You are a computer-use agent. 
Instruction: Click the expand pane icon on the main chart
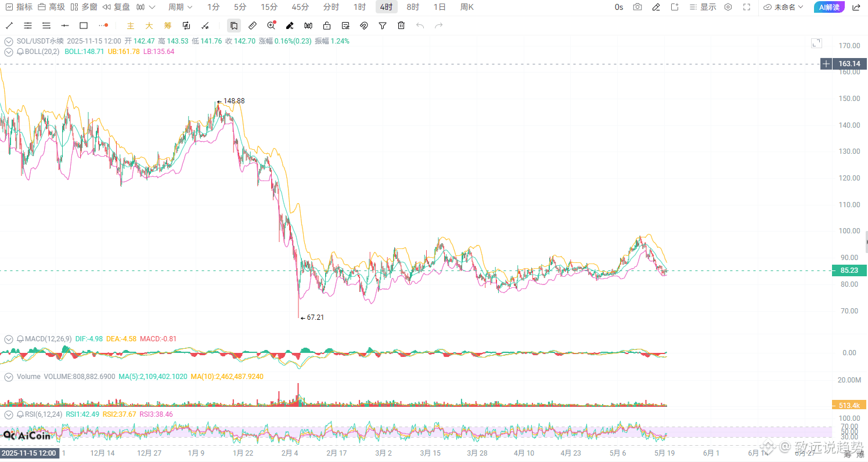[x=816, y=43]
